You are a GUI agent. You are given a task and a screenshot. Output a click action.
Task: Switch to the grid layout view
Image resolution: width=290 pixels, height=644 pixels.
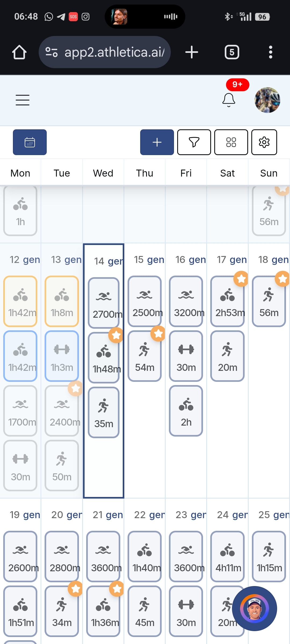(x=231, y=142)
